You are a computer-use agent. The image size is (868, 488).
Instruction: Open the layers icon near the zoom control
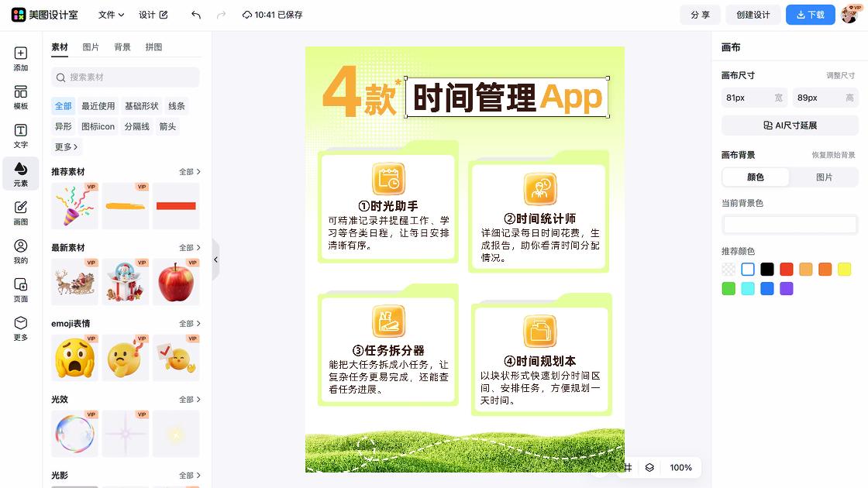(x=651, y=468)
